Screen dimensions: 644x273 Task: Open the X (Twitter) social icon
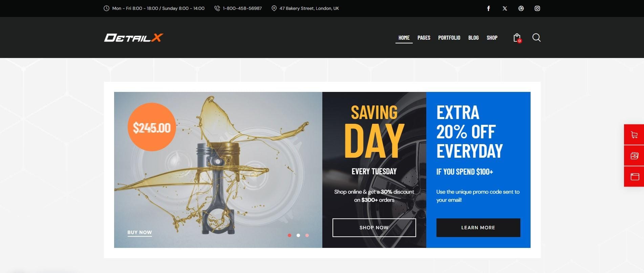(505, 8)
